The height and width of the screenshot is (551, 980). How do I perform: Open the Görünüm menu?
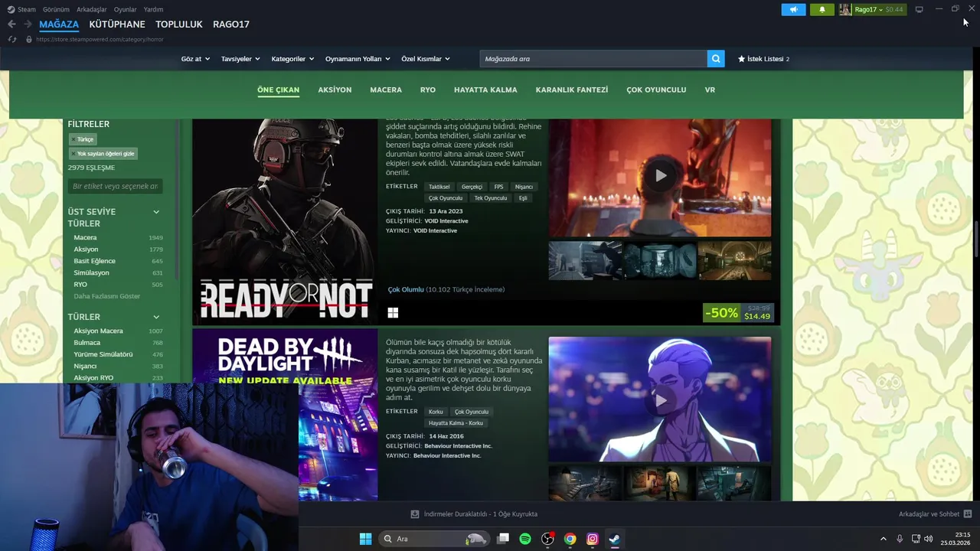coord(56,9)
